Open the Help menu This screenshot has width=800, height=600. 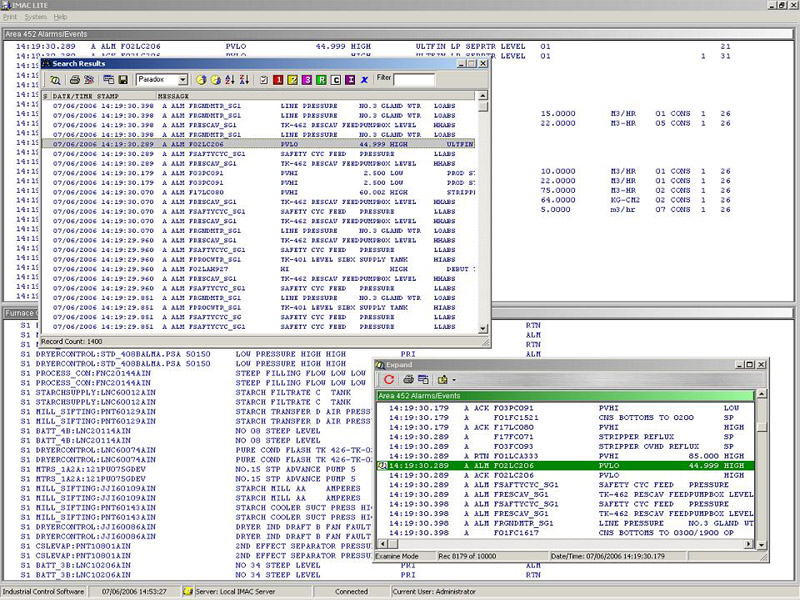point(61,17)
